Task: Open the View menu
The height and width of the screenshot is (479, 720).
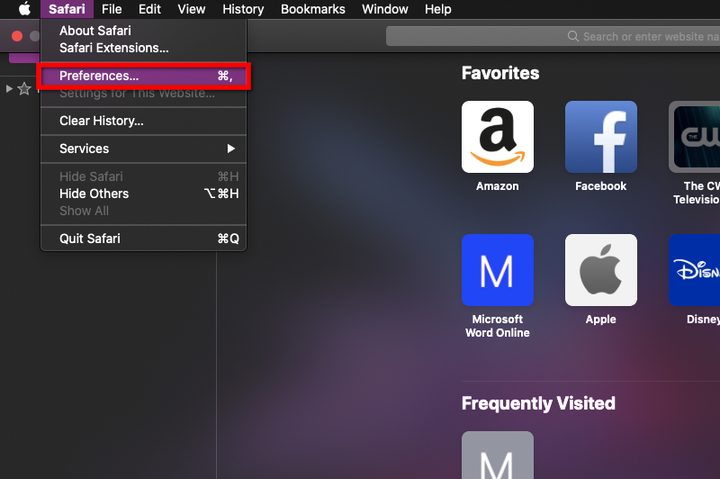Action: 191,9
